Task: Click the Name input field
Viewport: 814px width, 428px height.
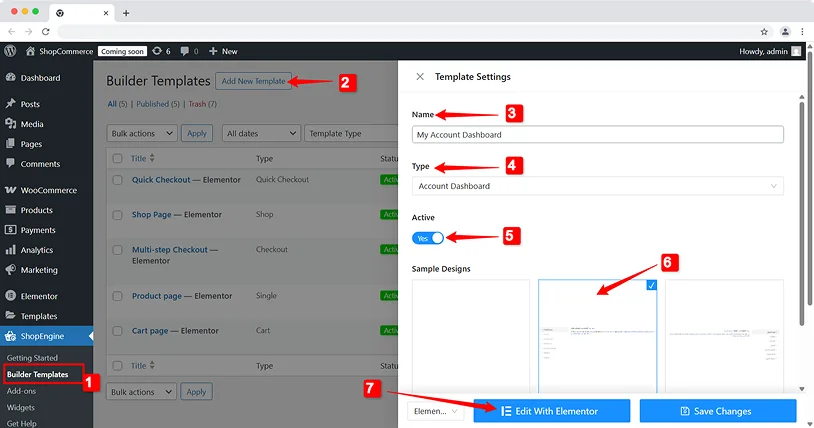Action: 598,135
